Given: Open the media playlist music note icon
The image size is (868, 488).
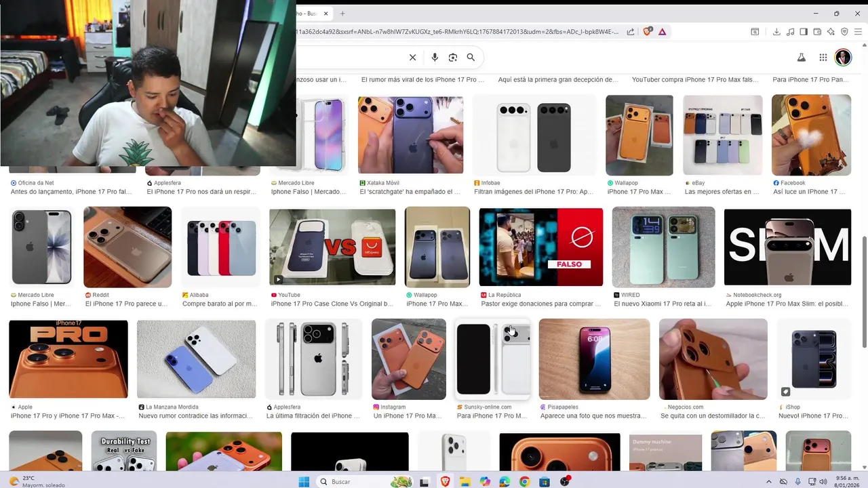Looking at the screenshot, I should tap(790, 32).
